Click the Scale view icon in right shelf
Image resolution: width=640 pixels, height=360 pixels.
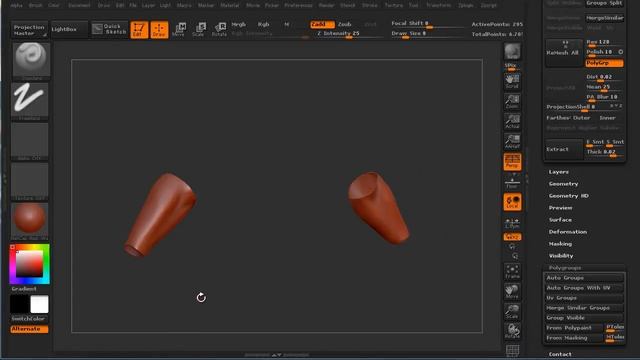pyautogui.click(x=512, y=311)
